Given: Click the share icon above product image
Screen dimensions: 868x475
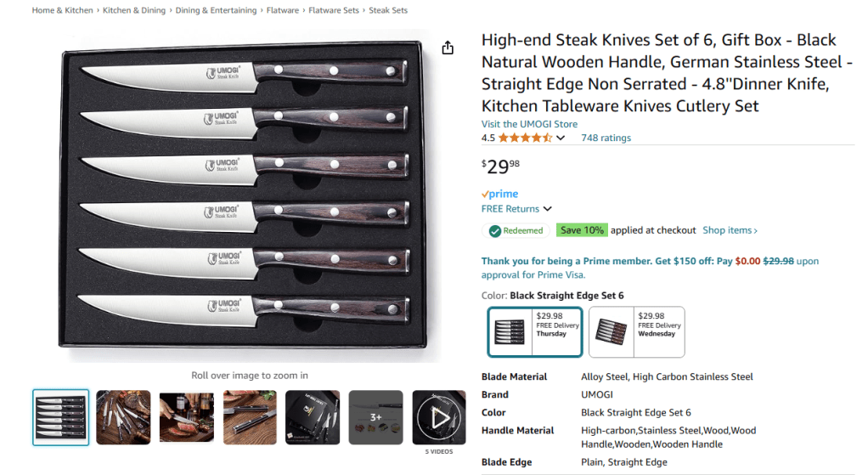Looking at the screenshot, I should (x=448, y=48).
